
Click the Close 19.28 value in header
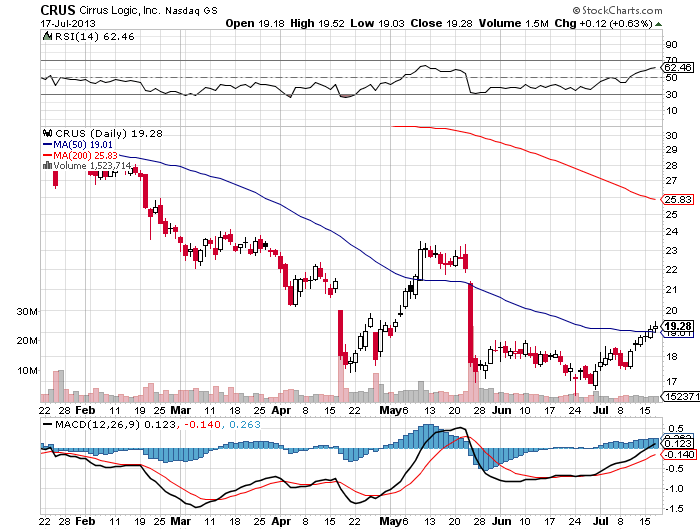441,23
